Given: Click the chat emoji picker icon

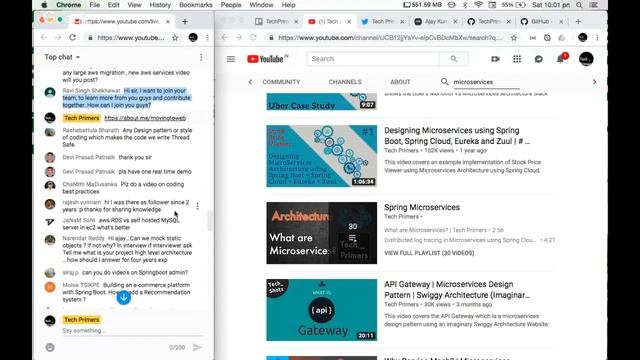Looking at the screenshot, I should tap(50, 347).
